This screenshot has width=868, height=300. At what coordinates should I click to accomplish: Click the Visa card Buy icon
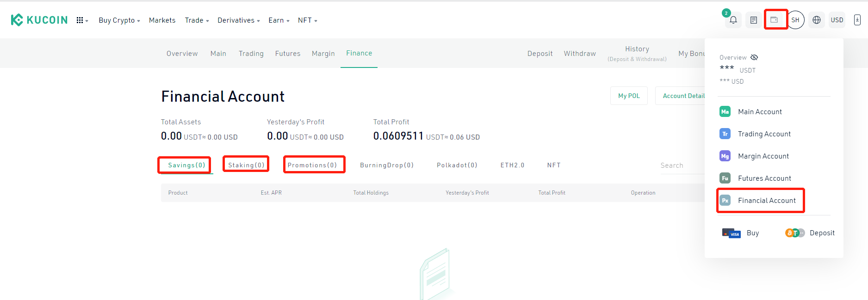tap(732, 233)
